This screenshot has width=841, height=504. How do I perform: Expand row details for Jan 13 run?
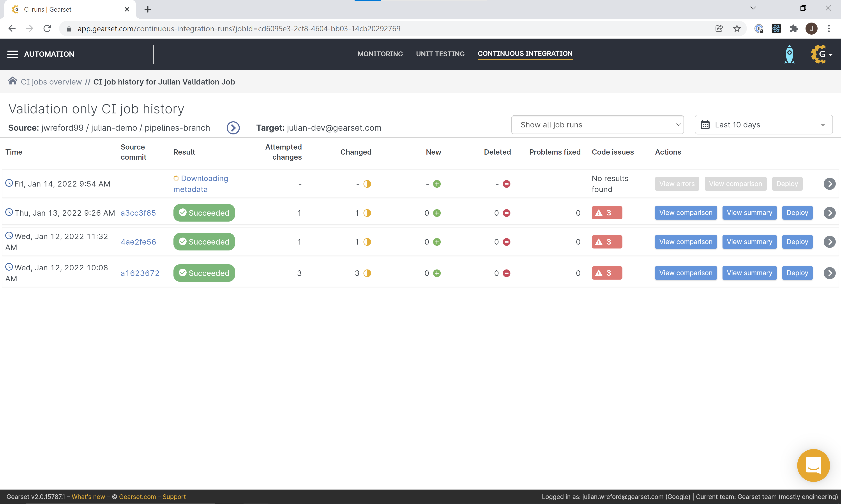pos(829,213)
